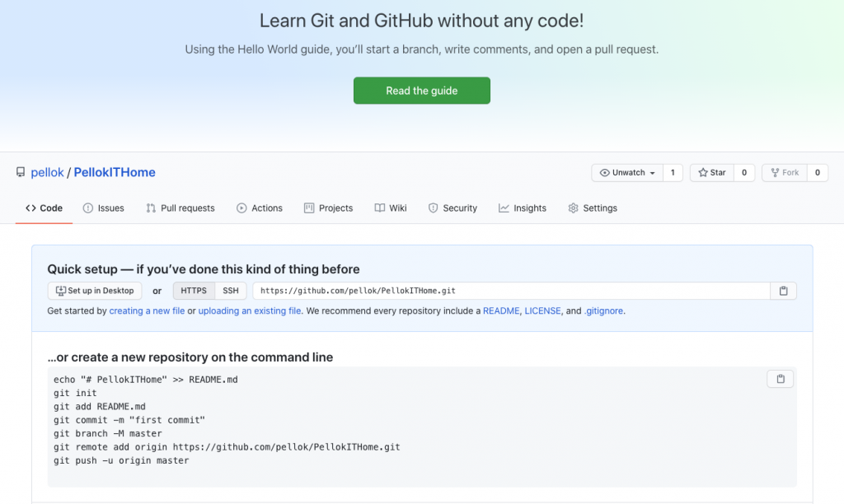
Task: Click the Learn Git and GitHub heading
Action: tap(421, 21)
